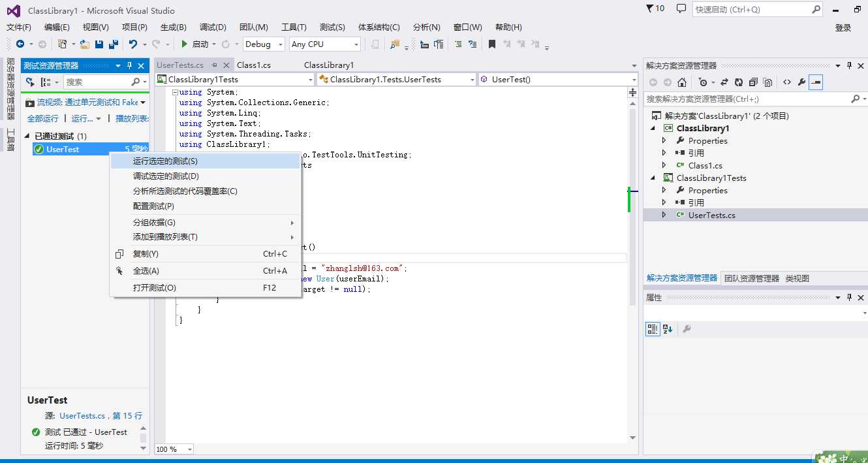Toggle the Preview Selected Items button
Image resolution: width=868 pixels, height=463 pixels.
click(x=816, y=82)
